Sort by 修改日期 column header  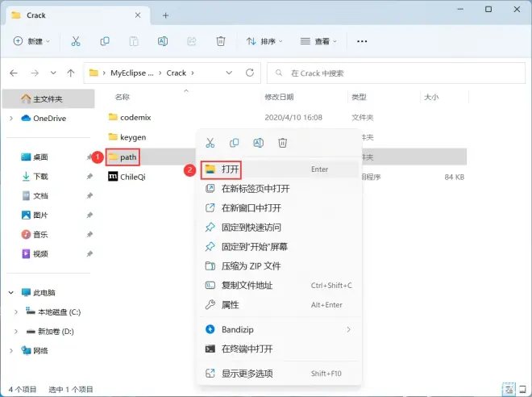coord(279,97)
